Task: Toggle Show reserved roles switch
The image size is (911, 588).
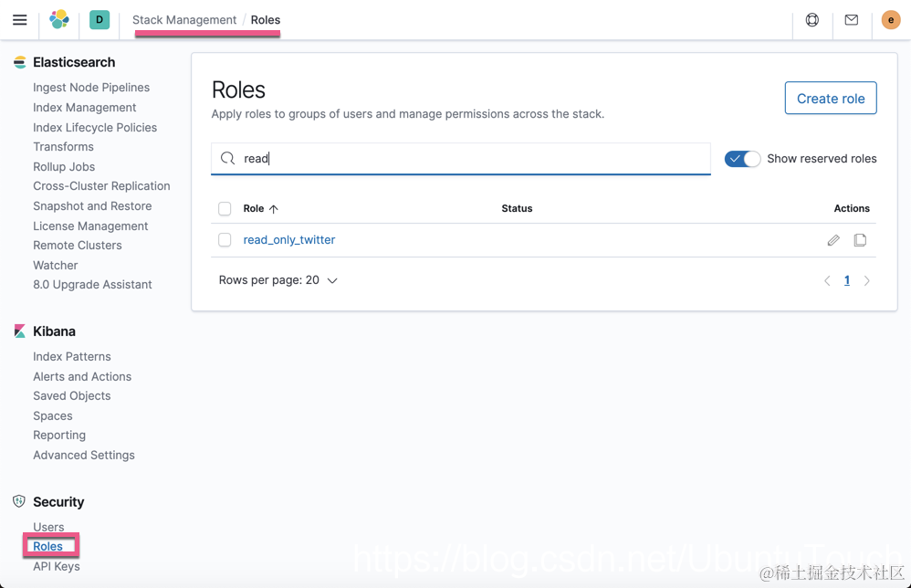Action: click(x=742, y=159)
